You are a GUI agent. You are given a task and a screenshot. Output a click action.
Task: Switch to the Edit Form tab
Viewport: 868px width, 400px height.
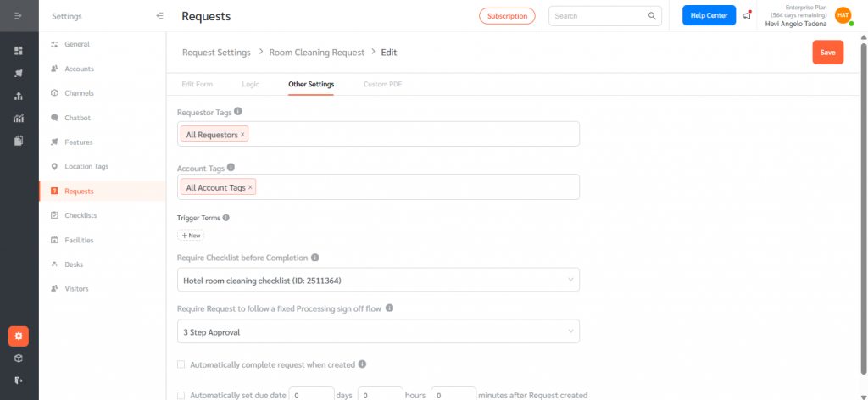[198, 84]
